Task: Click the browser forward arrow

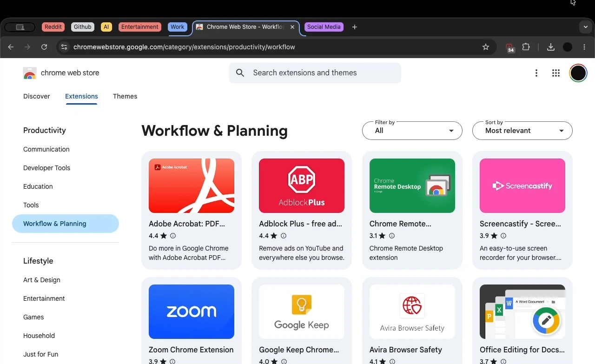Action: [27, 47]
